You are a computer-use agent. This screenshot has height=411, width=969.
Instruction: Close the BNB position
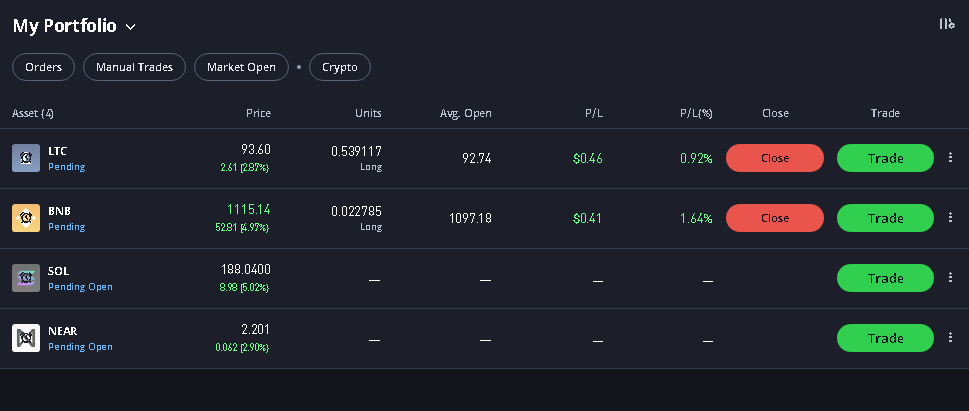775,218
